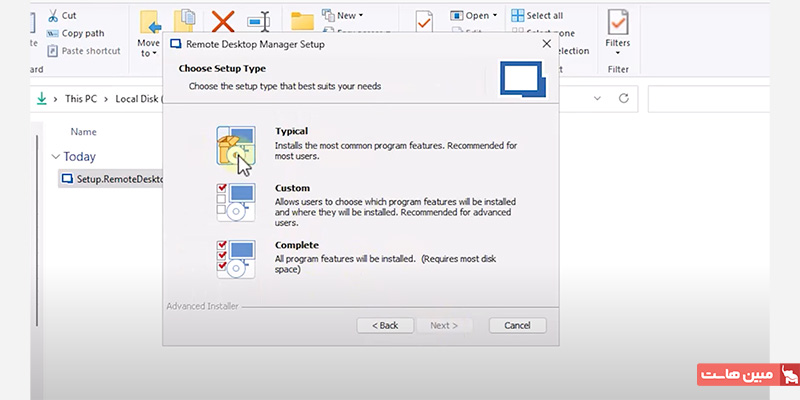Viewport: 800px width, 400px height.
Task: Click the Back button in setup
Action: click(x=384, y=325)
